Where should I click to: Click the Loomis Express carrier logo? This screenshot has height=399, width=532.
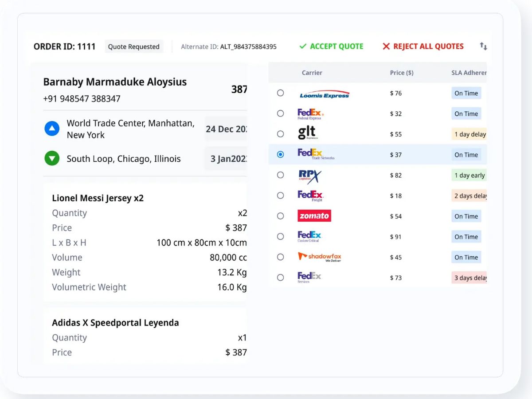[x=325, y=94]
